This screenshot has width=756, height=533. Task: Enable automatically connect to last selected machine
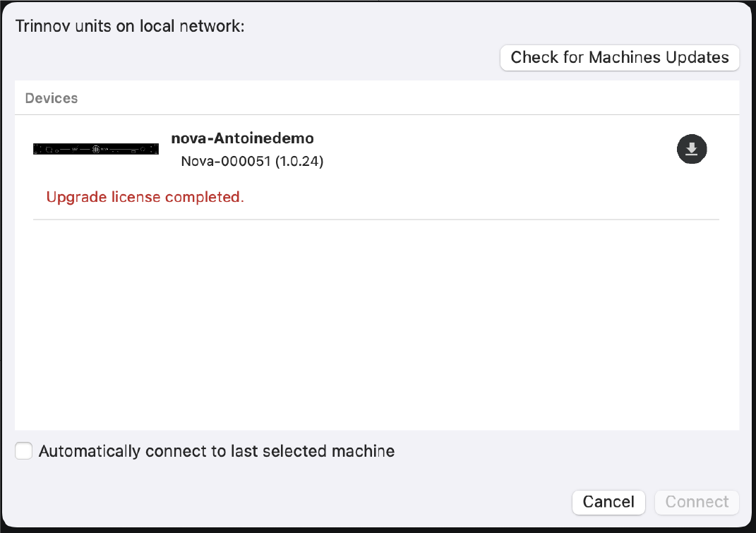[x=24, y=451]
